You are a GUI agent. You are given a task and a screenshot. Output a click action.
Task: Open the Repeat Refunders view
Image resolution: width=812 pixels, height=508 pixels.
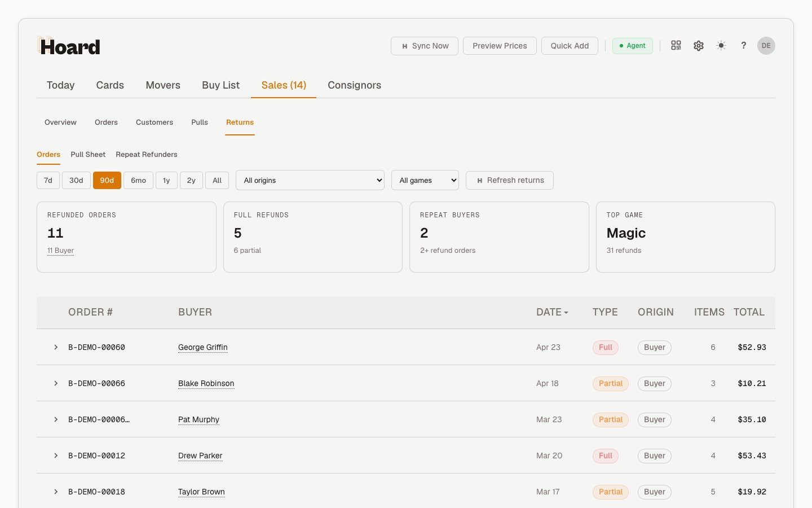pos(147,155)
